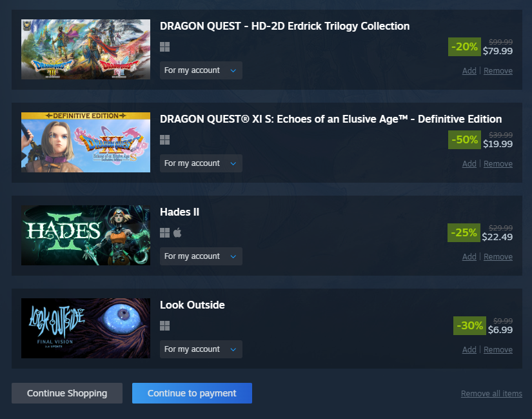Open the Look Outside game thumbnail

[86, 328]
